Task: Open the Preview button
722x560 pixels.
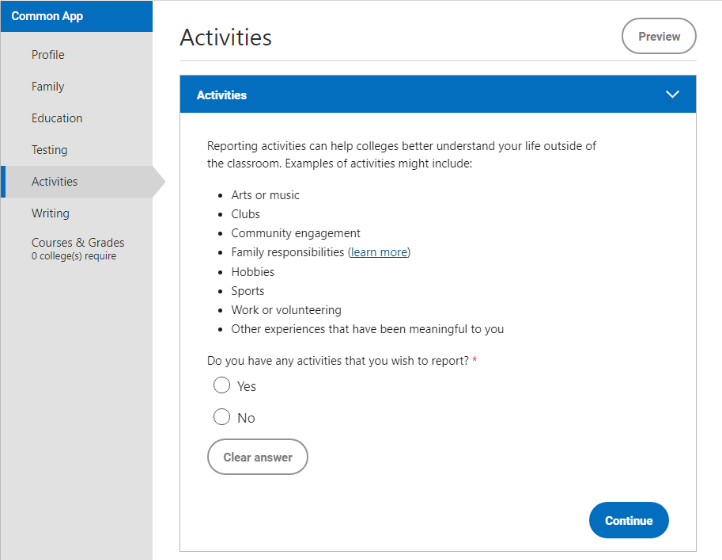Action: [x=659, y=36]
